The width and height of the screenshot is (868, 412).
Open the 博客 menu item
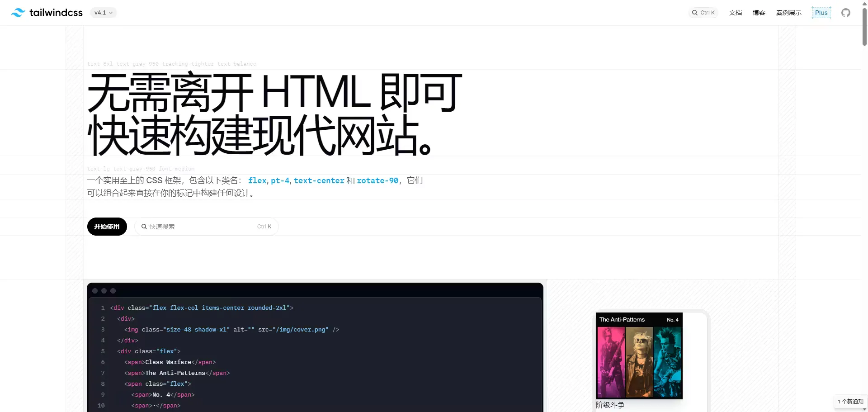tap(759, 12)
